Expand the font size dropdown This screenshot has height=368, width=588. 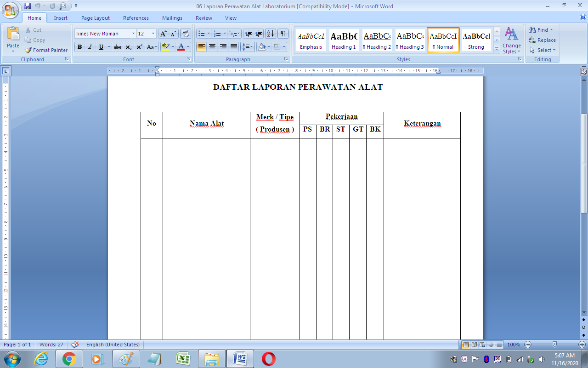(x=153, y=33)
